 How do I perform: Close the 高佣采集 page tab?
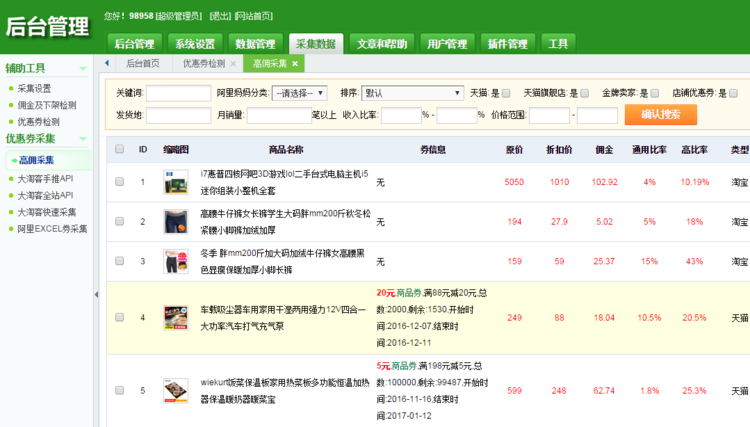[x=295, y=64]
